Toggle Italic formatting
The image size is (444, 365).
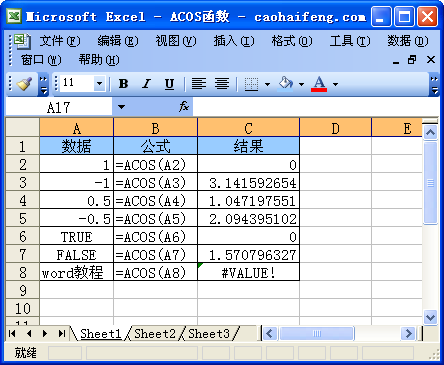pos(146,84)
